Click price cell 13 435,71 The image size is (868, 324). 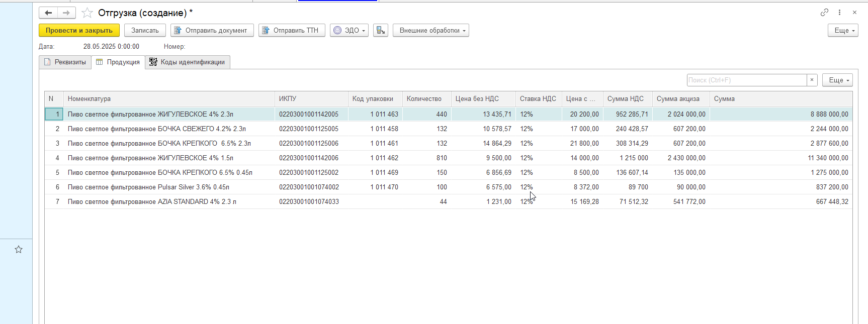point(483,114)
